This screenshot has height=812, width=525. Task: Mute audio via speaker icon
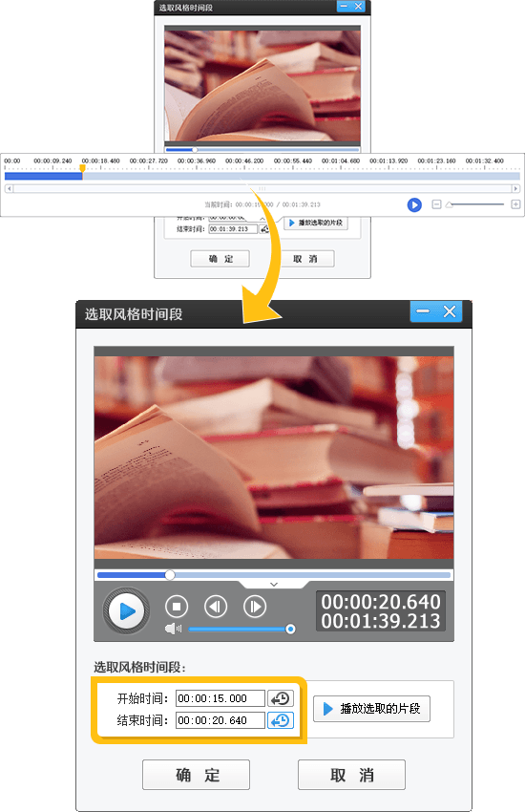pos(172,629)
